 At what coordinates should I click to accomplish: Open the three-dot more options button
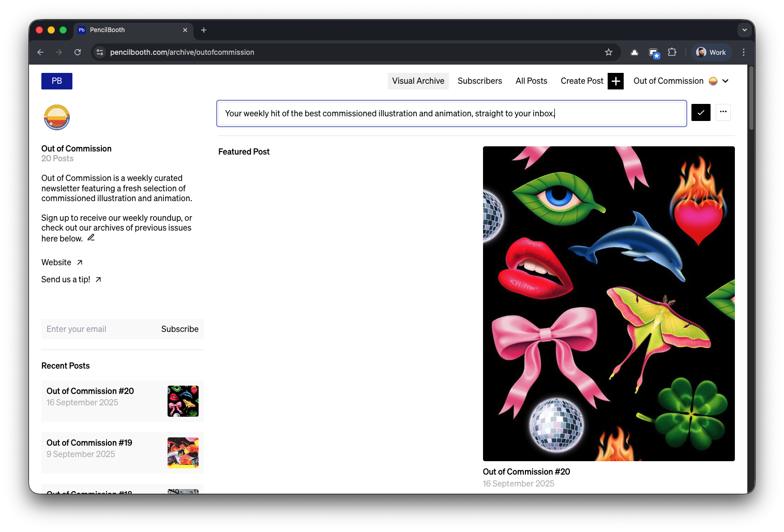(723, 112)
